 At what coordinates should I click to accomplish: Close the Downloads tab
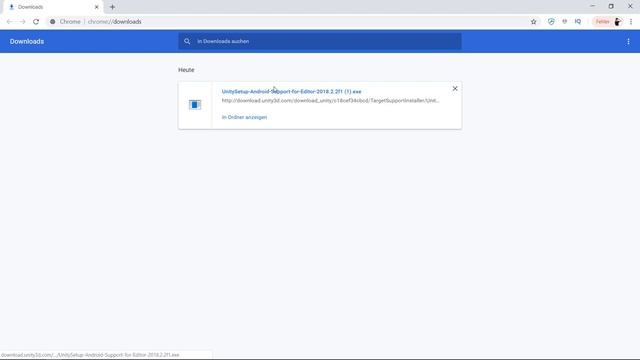[x=97, y=7]
